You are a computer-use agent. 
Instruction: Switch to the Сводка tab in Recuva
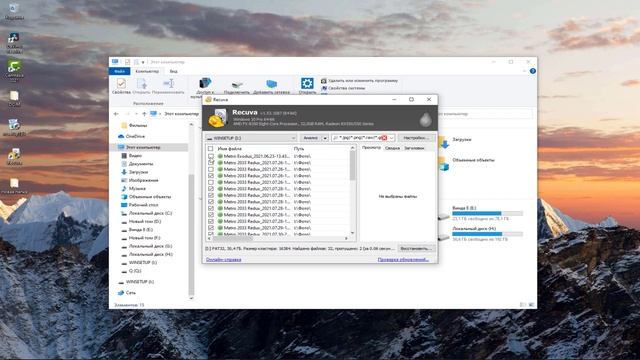point(392,148)
